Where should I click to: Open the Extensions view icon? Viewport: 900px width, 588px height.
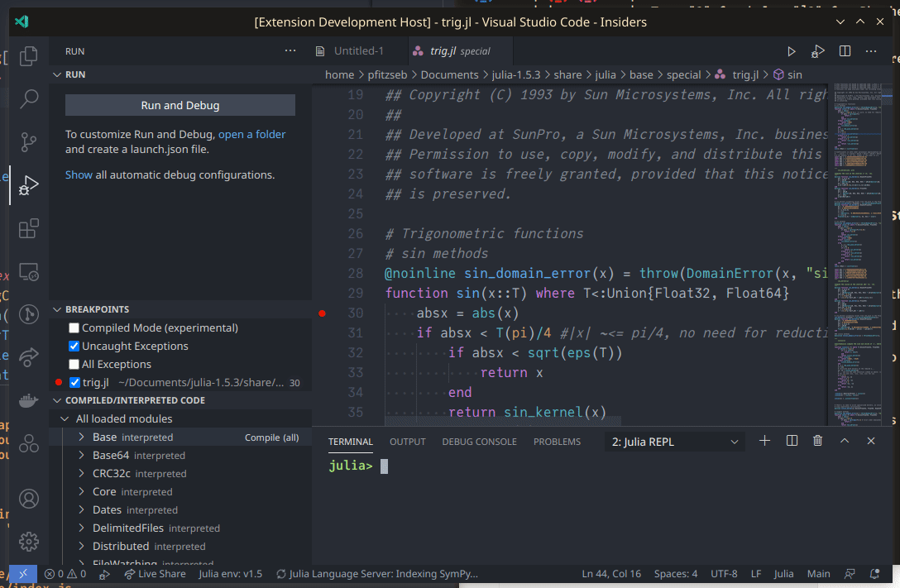pyautogui.click(x=29, y=228)
